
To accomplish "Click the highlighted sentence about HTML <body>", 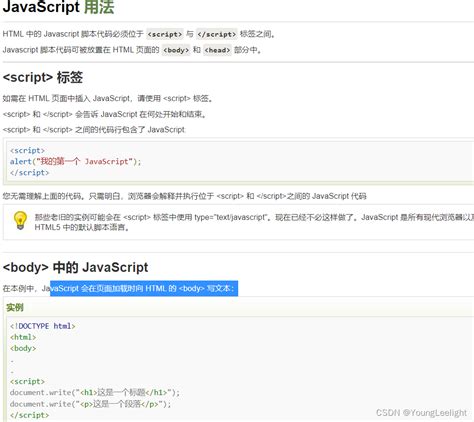I will click(x=144, y=288).
